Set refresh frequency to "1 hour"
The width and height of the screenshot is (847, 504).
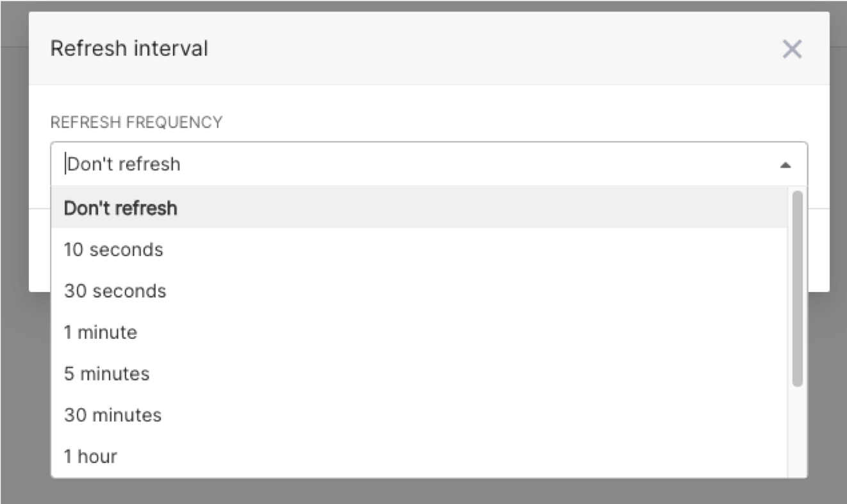pos(90,455)
